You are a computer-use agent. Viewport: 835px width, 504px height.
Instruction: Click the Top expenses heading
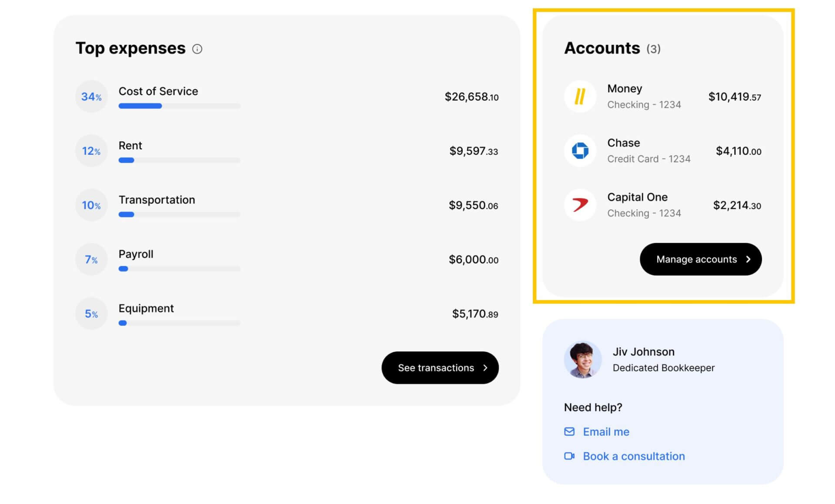coord(130,48)
